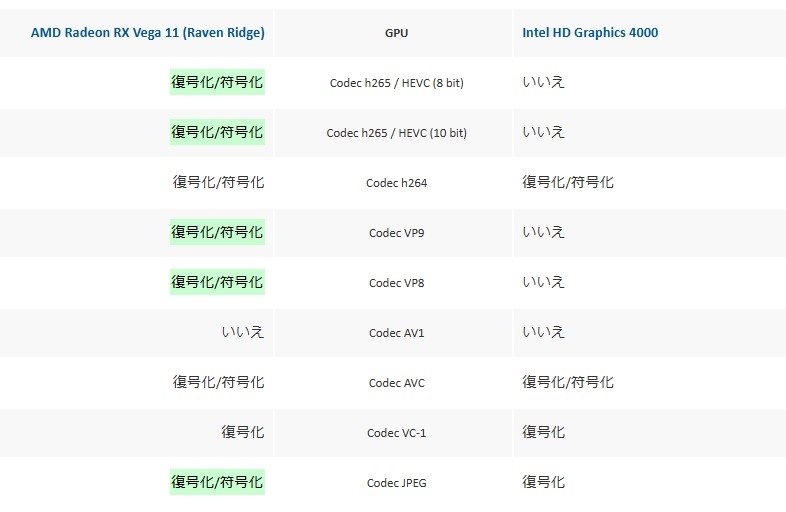Click AMD's いいえ value in the AV1 row
Screen dimensions: 786x512
point(242,332)
